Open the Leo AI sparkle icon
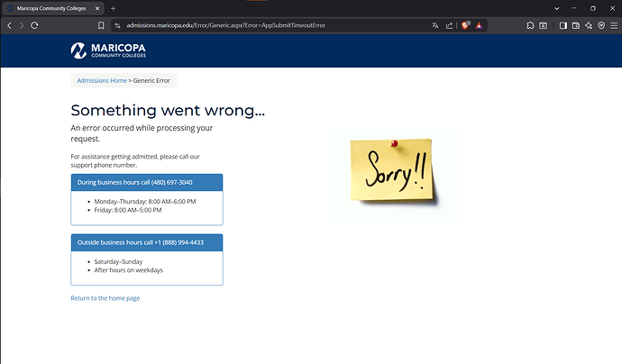The height and width of the screenshot is (364, 622). click(x=589, y=25)
